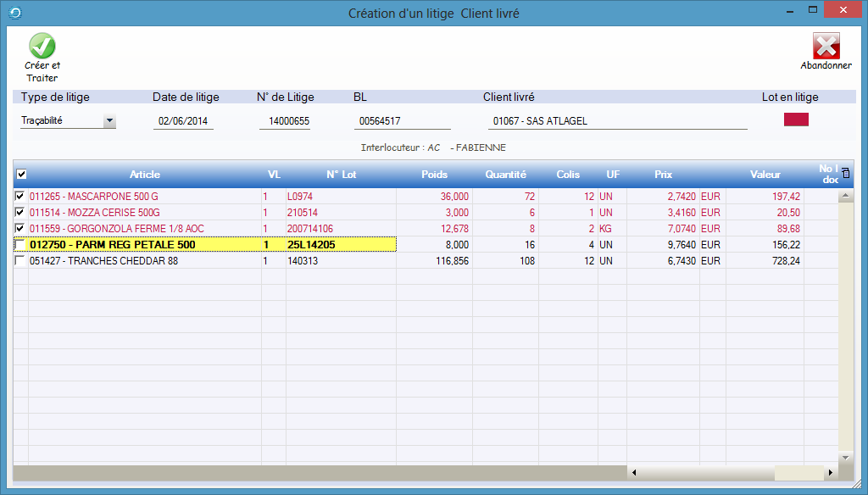The width and height of the screenshot is (868, 495).
Task: Click the N° Lot column header
Action: 344,175
